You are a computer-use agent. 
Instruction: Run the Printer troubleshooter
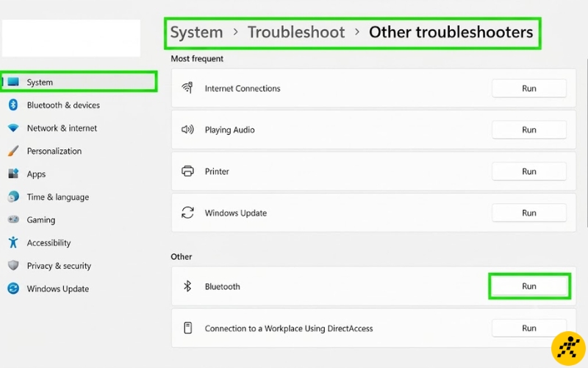[x=528, y=171]
